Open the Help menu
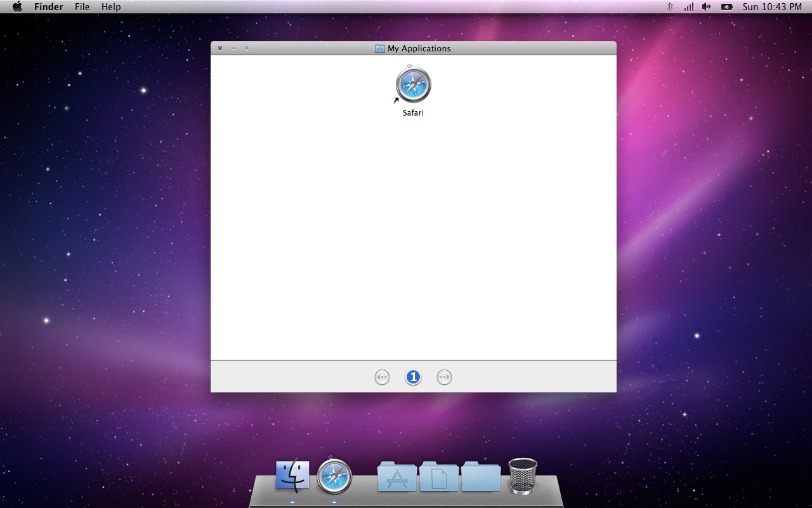812x508 pixels. (111, 7)
